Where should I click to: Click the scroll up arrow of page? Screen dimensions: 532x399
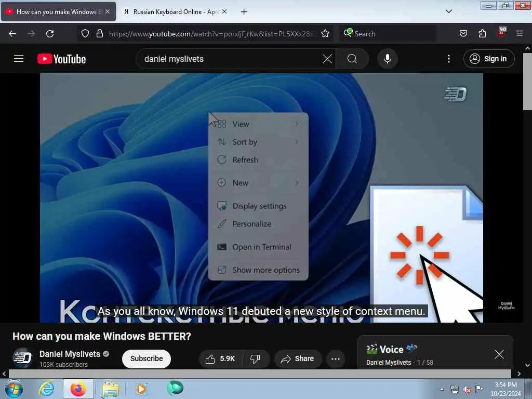click(528, 48)
